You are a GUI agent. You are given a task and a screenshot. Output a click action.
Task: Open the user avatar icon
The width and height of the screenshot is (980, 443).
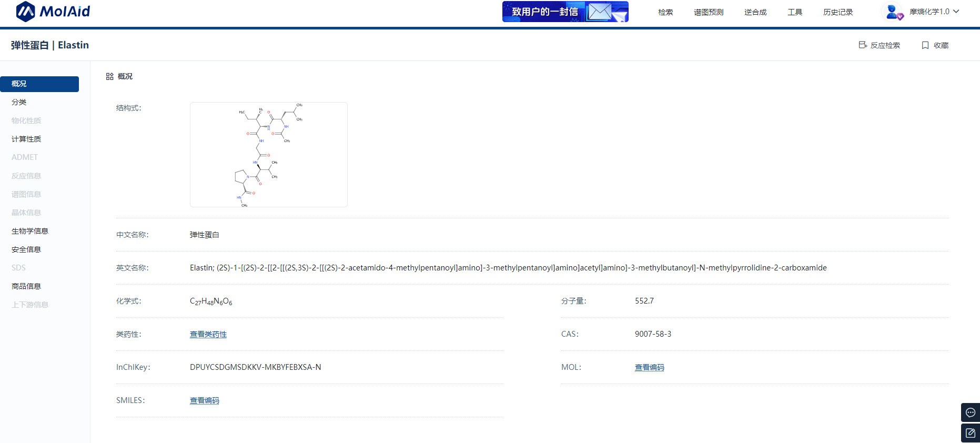[x=892, y=12]
